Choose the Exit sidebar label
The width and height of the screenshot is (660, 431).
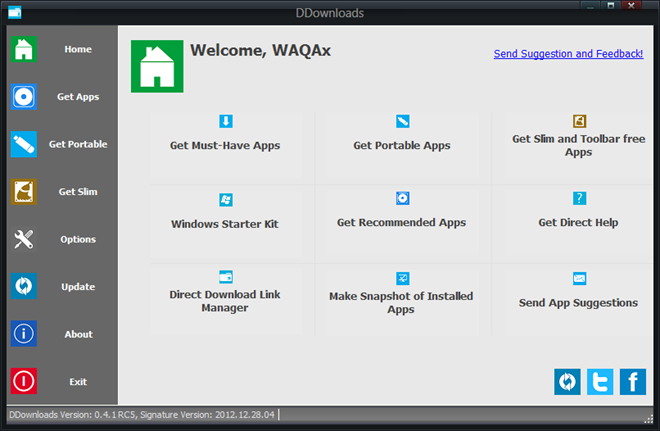coord(78,382)
